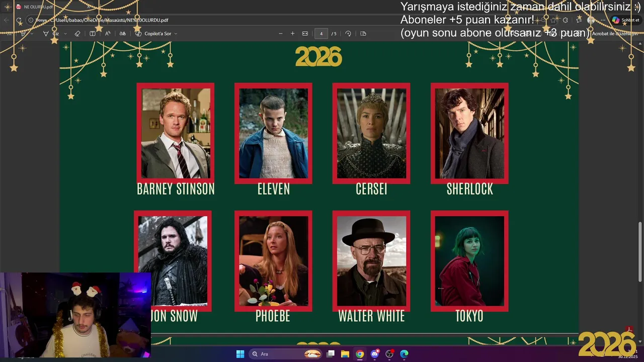The image size is (644, 362).
Task: Click the TOKYO name label
Action: [x=469, y=316]
